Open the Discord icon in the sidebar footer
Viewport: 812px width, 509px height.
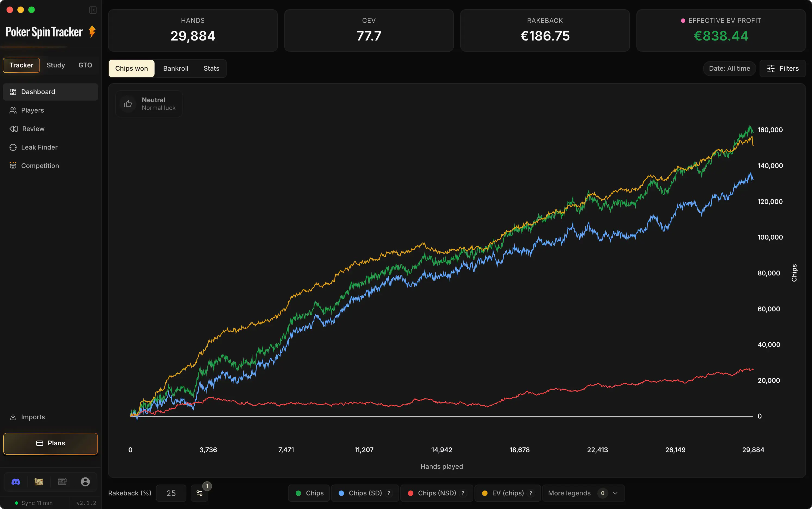16,482
